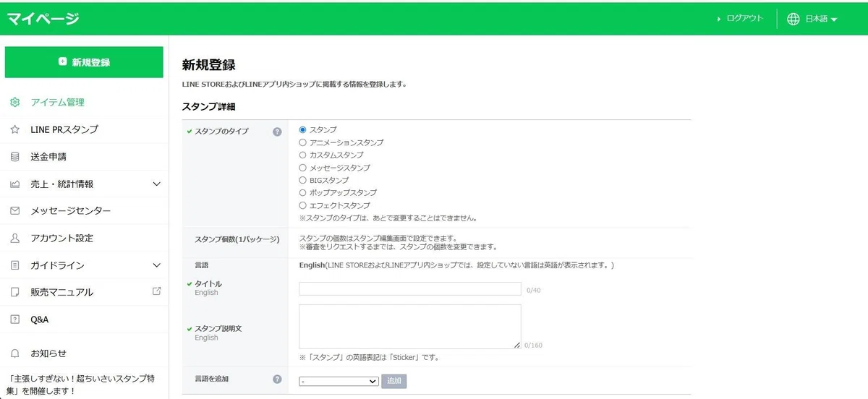This screenshot has height=399, width=868.
Task: Click the help icon beside 言語を追加
Action: point(277,379)
